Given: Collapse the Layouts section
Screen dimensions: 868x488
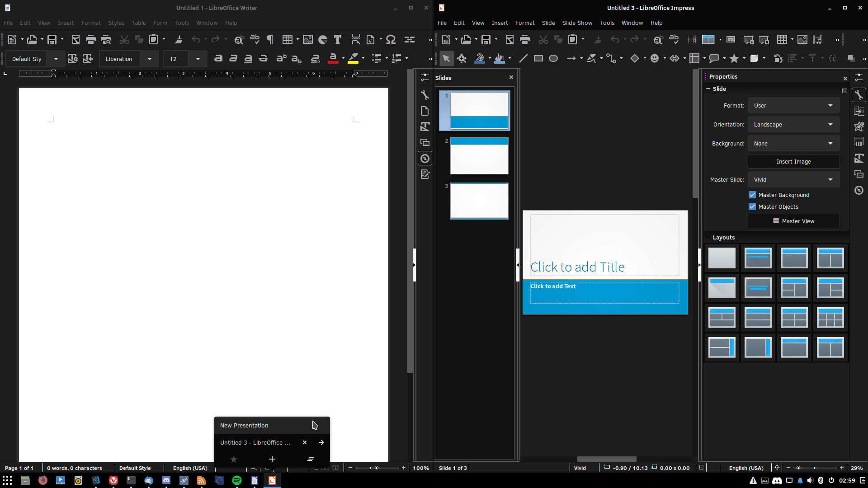Looking at the screenshot, I should click(708, 238).
